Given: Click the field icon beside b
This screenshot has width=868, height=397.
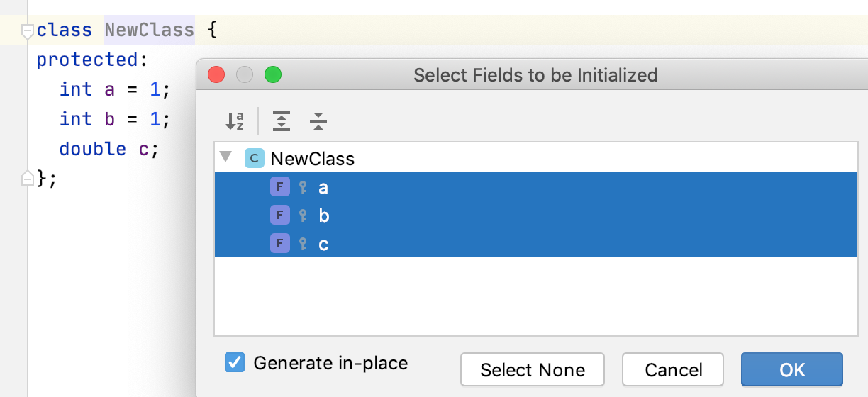Looking at the screenshot, I should click(279, 215).
